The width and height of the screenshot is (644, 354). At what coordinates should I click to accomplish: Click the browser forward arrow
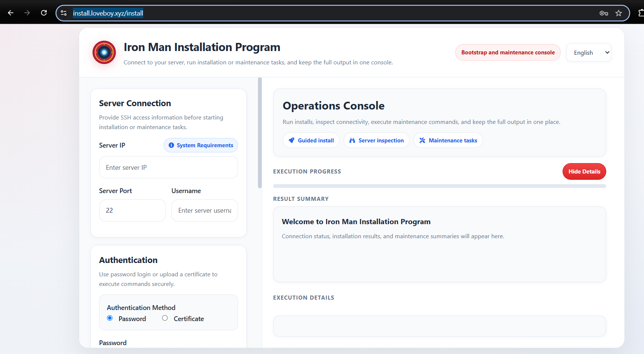click(27, 13)
